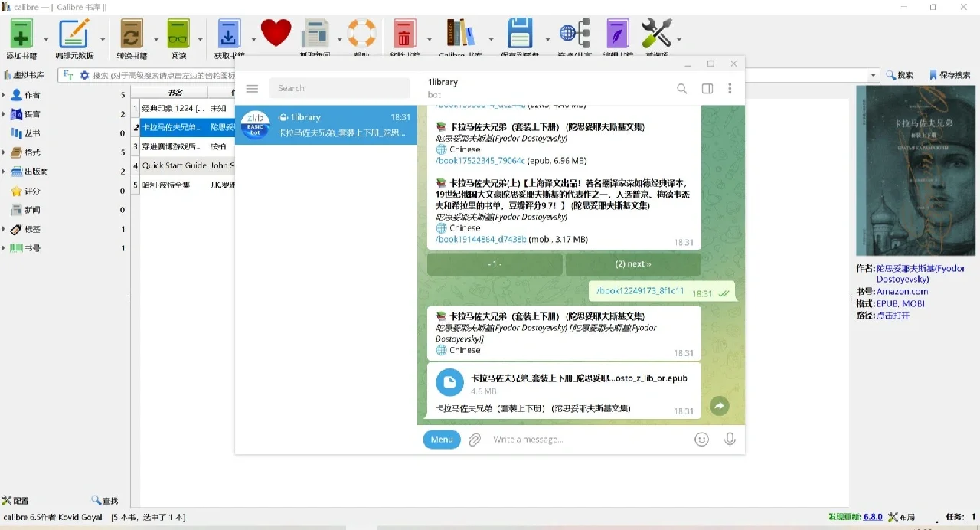
Task: Open the Telegram three-dot more menu
Action: coord(730,89)
